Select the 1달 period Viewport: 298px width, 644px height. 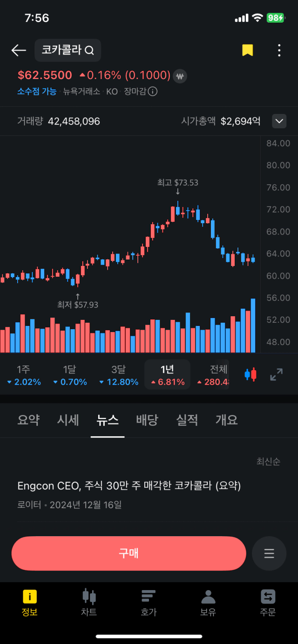tap(70, 376)
